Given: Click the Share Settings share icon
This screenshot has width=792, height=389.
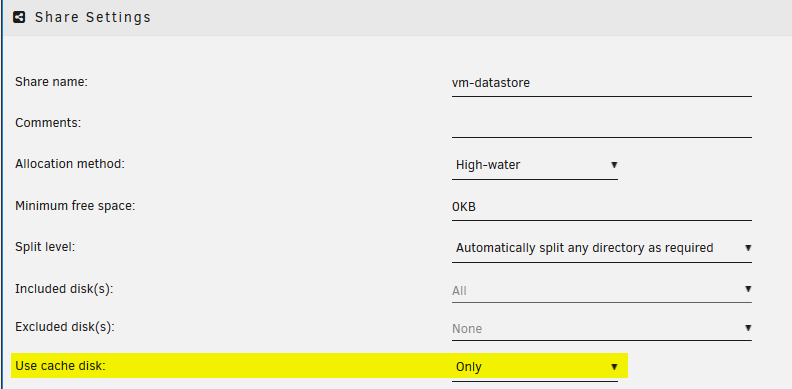Looking at the screenshot, I should 19,17.
